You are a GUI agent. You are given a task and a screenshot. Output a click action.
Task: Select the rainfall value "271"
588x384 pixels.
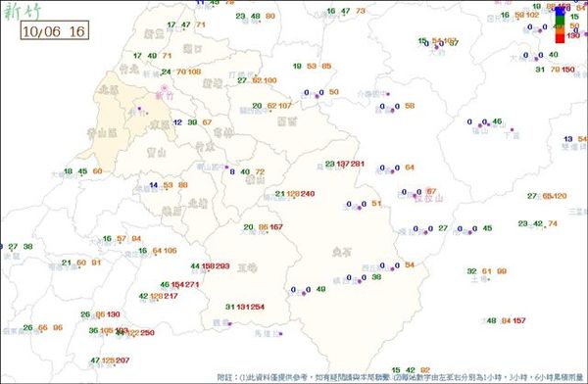(x=192, y=285)
